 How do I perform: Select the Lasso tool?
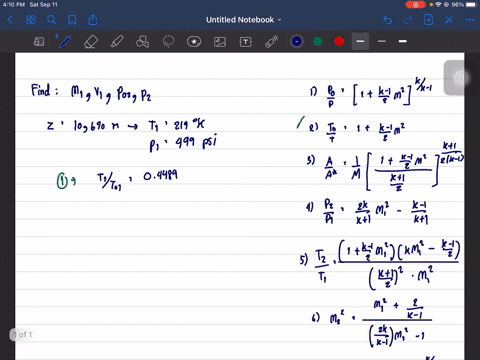168,42
